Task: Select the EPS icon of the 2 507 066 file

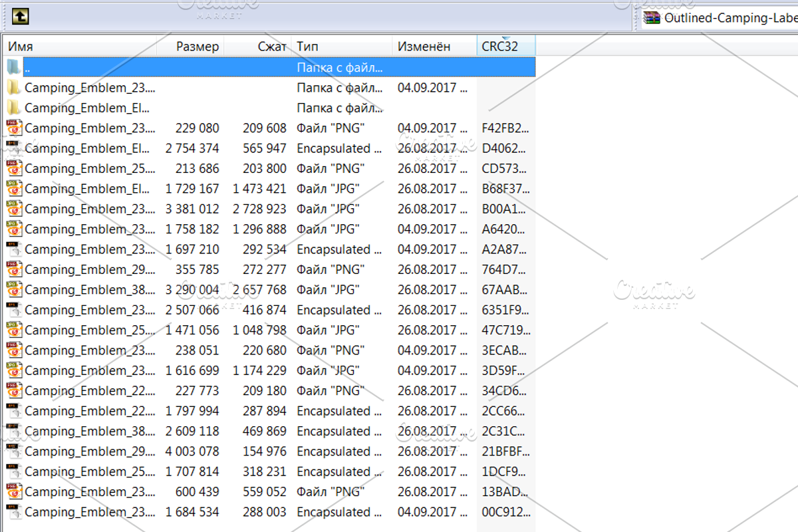Action: click(13, 310)
